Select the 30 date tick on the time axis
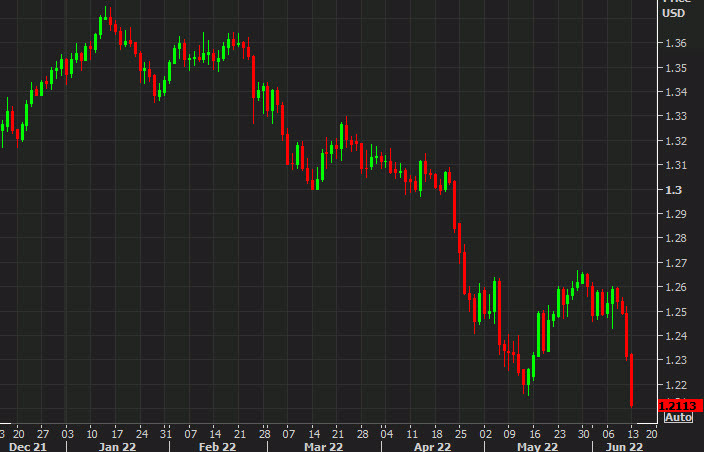 582,433
